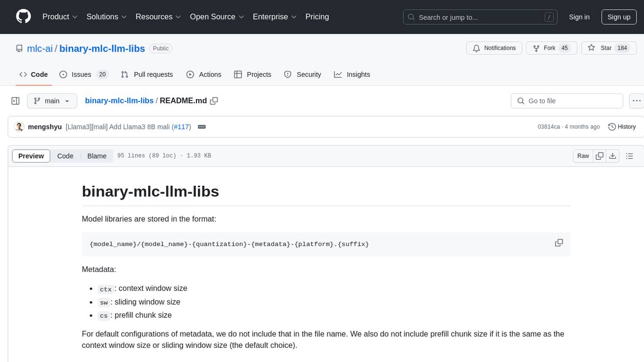
Task: Click the '4 months ago' commit timestamp
Action: tap(582, 127)
